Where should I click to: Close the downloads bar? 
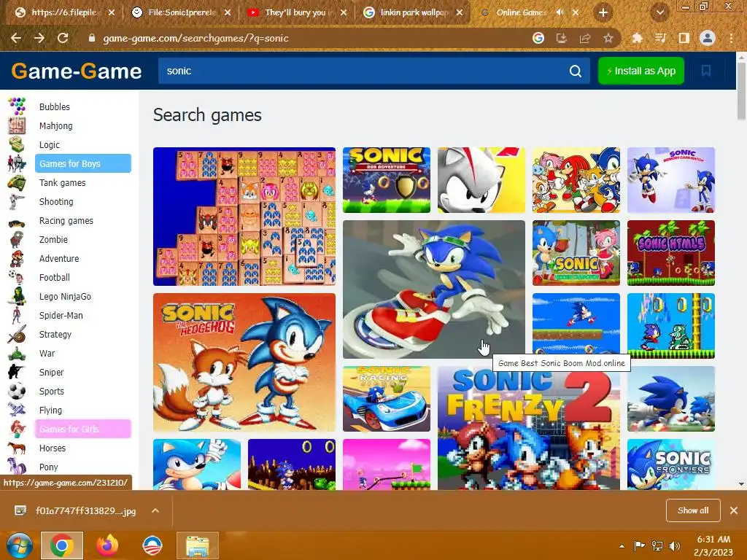(734, 510)
